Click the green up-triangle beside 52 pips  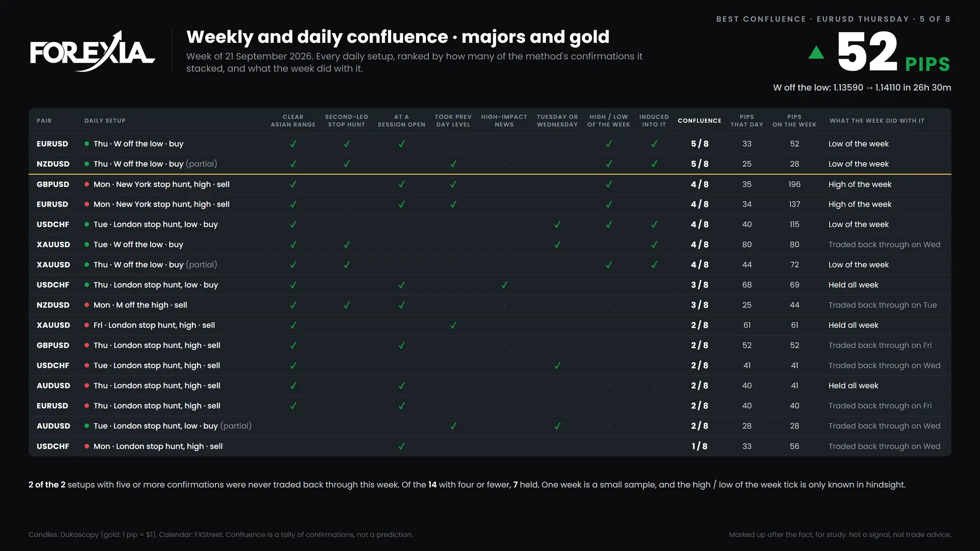click(x=816, y=53)
